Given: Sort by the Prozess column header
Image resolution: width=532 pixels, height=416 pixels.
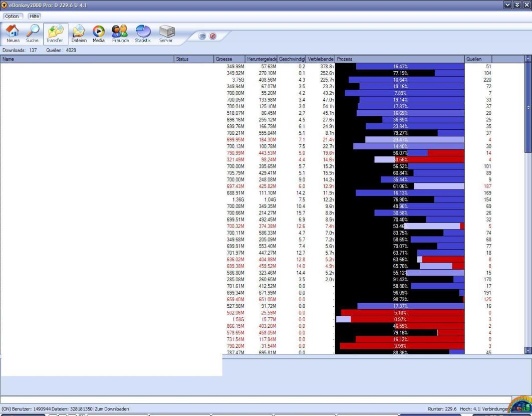Looking at the screenshot, I should 400,59.
